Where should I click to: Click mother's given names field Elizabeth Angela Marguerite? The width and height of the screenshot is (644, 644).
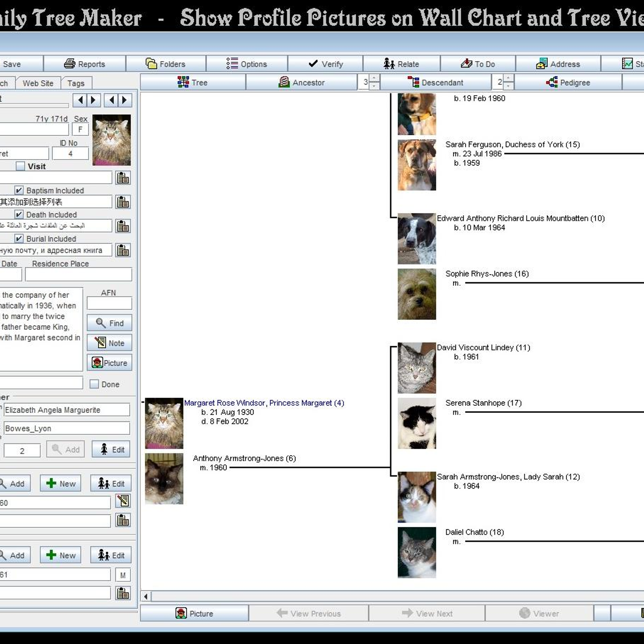[x=67, y=410]
